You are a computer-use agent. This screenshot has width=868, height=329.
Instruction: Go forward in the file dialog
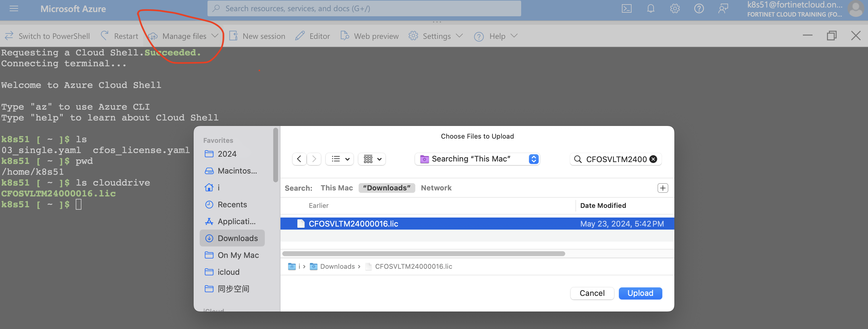tap(314, 159)
